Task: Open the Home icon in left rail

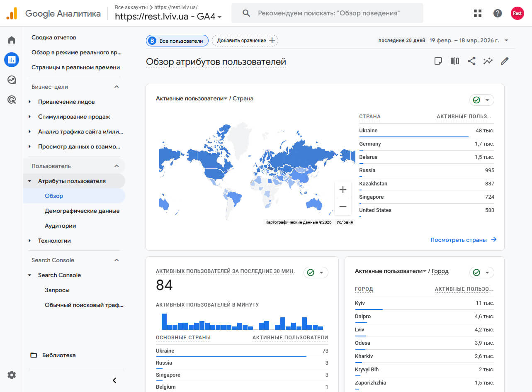Action: pos(12,40)
